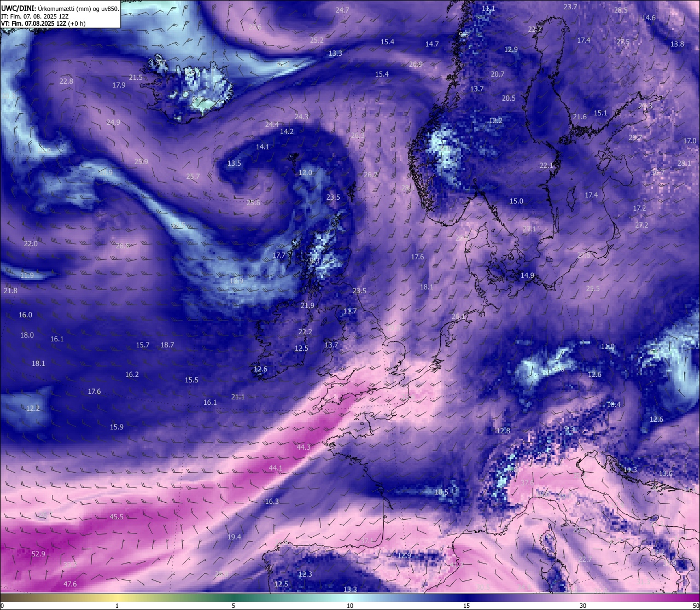Select the map value 21.8
Screen dimensions: 700x610
pyautogui.click(x=10, y=291)
